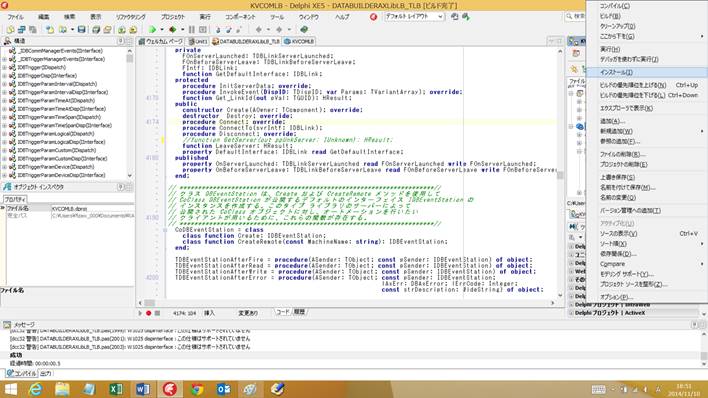Open the Open-file recent dropdown arrow
Screen dimensions: 708x398
(72, 29)
